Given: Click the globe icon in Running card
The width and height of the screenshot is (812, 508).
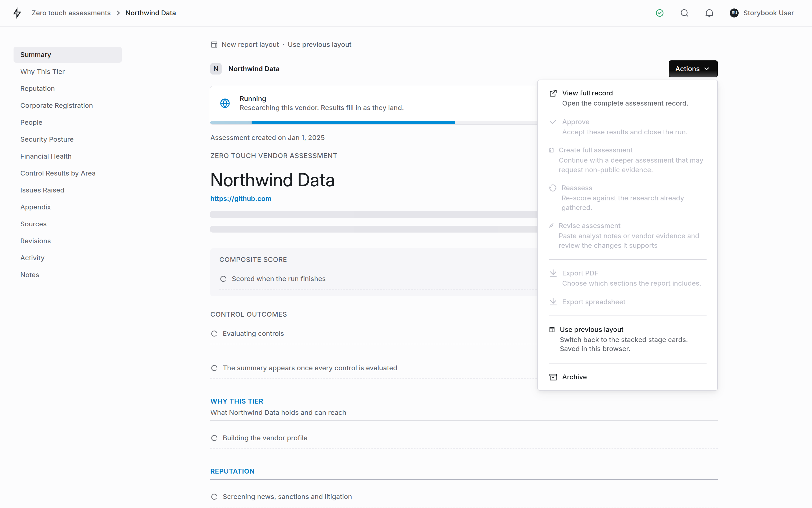Looking at the screenshot, I should (225, 103).
